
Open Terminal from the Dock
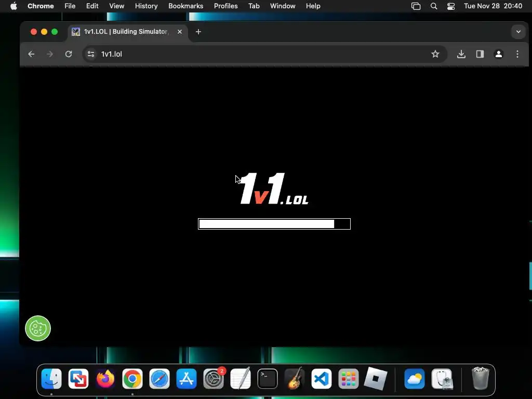pyautogui.click(x=268, y=379)
